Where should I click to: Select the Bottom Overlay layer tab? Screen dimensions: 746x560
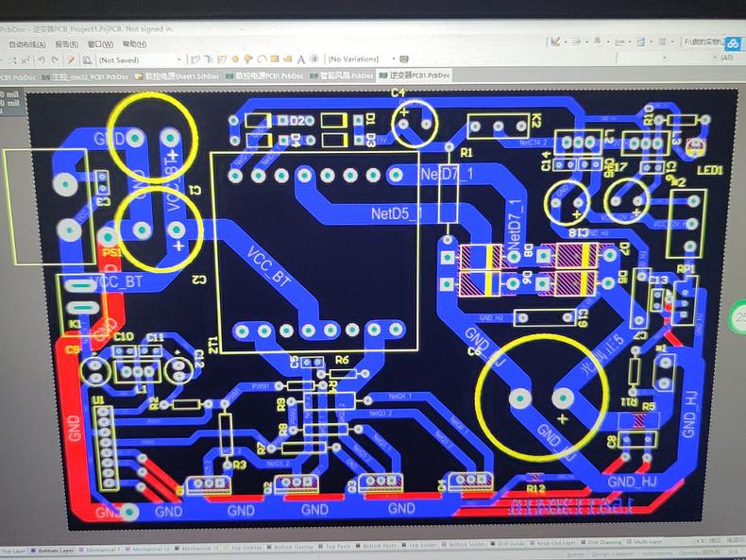click(x=290, y=547)
